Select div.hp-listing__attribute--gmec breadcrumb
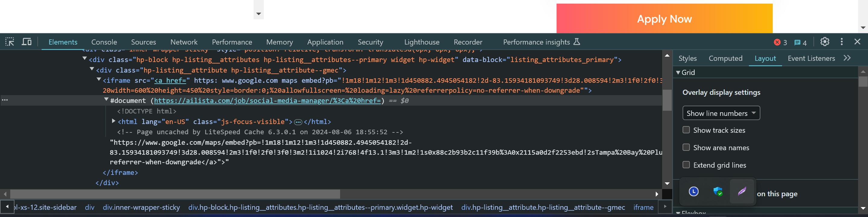868x217 pixels. point(543,207)
